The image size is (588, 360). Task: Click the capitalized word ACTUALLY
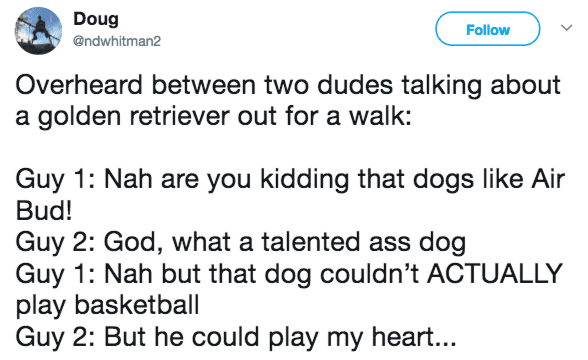(495, 273)
